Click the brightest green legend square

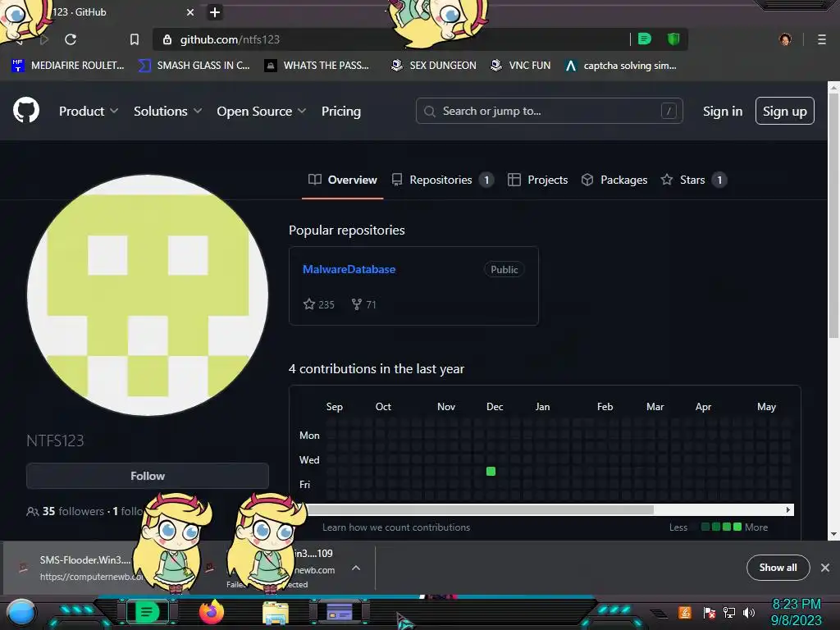pos(737,527)
